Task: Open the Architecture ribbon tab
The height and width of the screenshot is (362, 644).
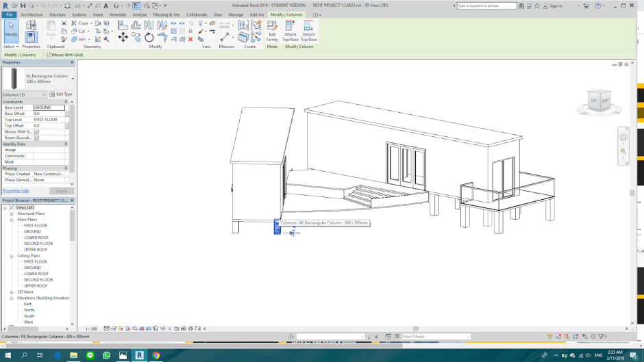Action: [32, 14]
